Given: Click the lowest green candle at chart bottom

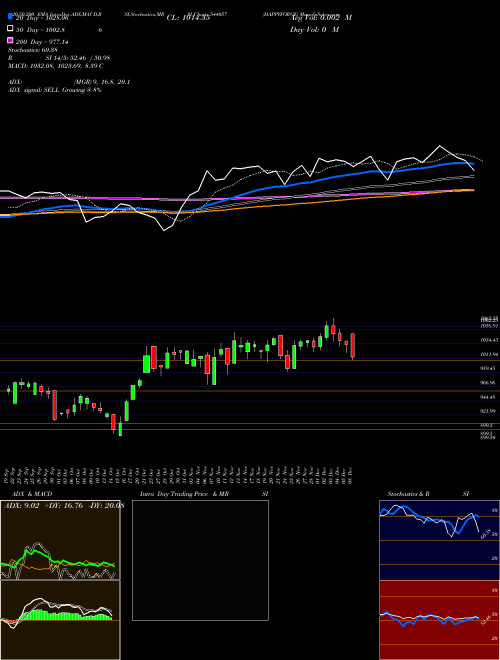Looking at the screenshot, I should click(x=120, y=428).
